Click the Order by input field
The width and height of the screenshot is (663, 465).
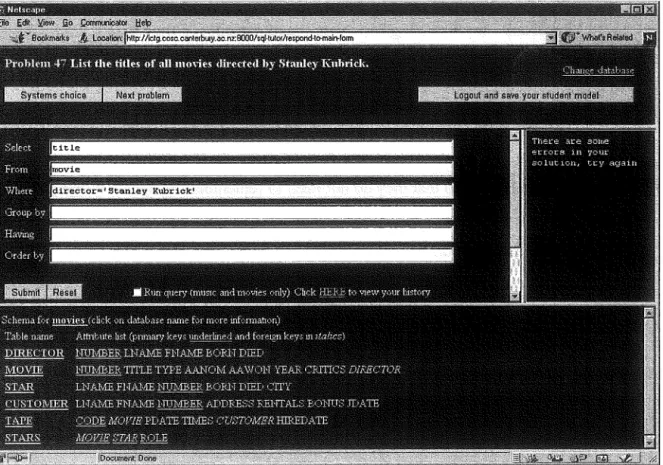(251, 255)
